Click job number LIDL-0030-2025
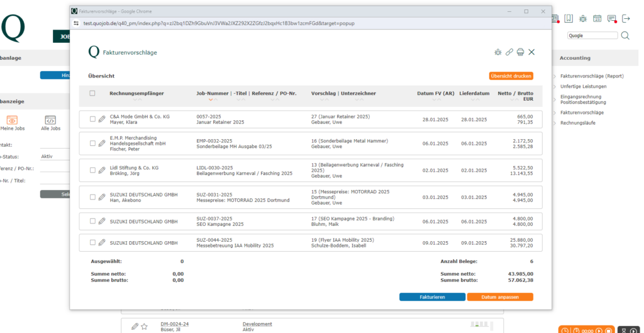Viewport: 644px width, 333px height. (x=215, y=167)
